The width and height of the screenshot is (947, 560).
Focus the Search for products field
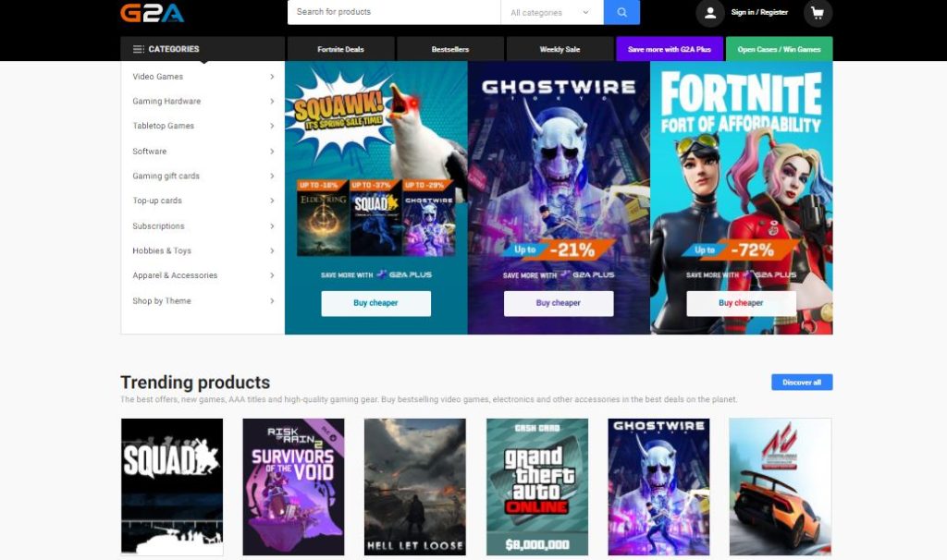[394, 12]
